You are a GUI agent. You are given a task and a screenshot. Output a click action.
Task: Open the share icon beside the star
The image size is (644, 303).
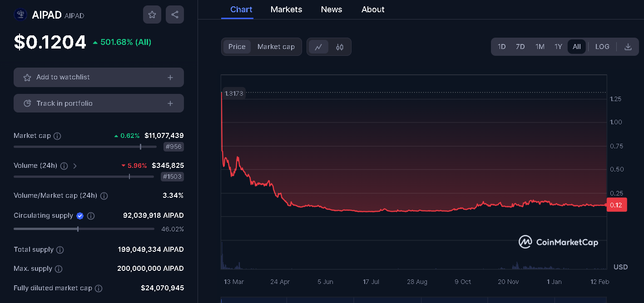(x=174, y=14)
